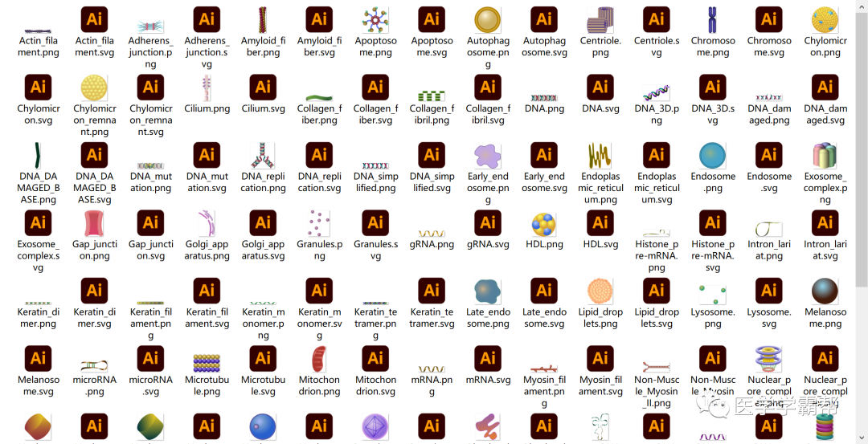
Task: Click the gRNA.svg Illustrator file icon
Action: pyautogui.click(x=488, y=223)
